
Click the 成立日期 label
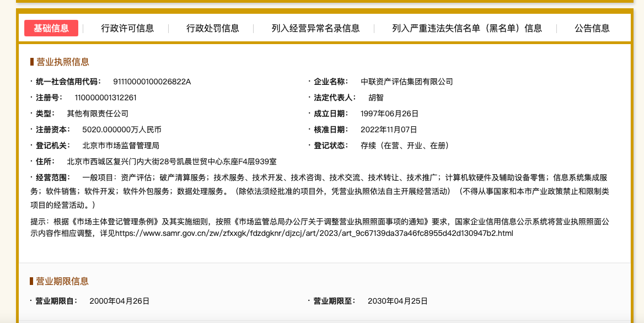coord(331,114)
